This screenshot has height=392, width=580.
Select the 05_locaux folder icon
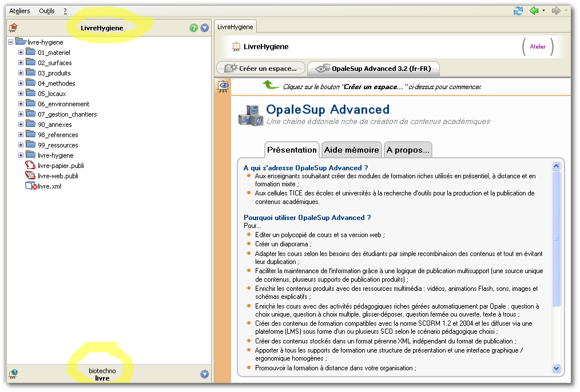click(x=31, y=94)
